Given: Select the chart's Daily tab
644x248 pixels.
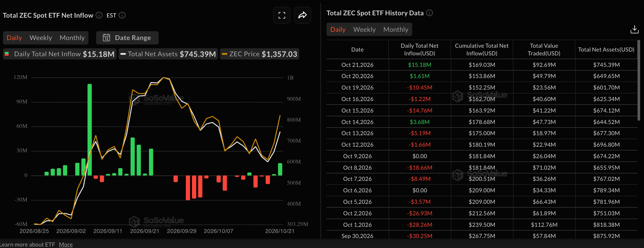Looking at the screenshot, I should pyautogui.click(x=14, y=38).
